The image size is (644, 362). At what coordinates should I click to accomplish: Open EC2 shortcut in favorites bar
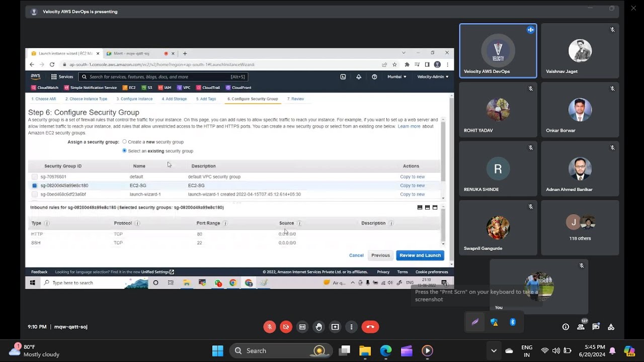[129, 87]
